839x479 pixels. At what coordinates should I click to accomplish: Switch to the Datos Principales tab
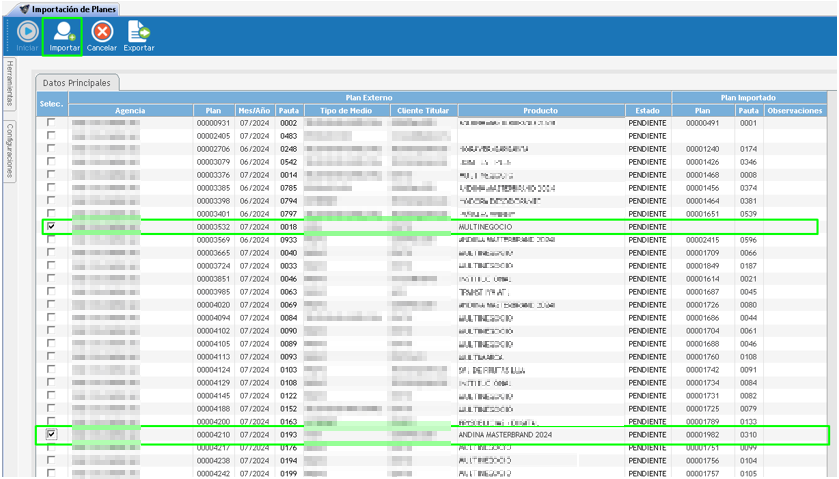coord(77,82)
